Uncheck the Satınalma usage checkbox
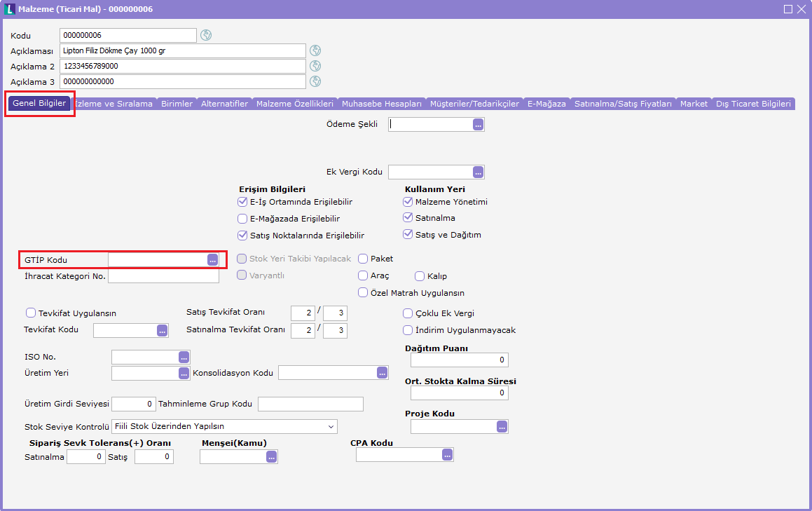This screenshot has width=812, height=511. click(408, 218)
